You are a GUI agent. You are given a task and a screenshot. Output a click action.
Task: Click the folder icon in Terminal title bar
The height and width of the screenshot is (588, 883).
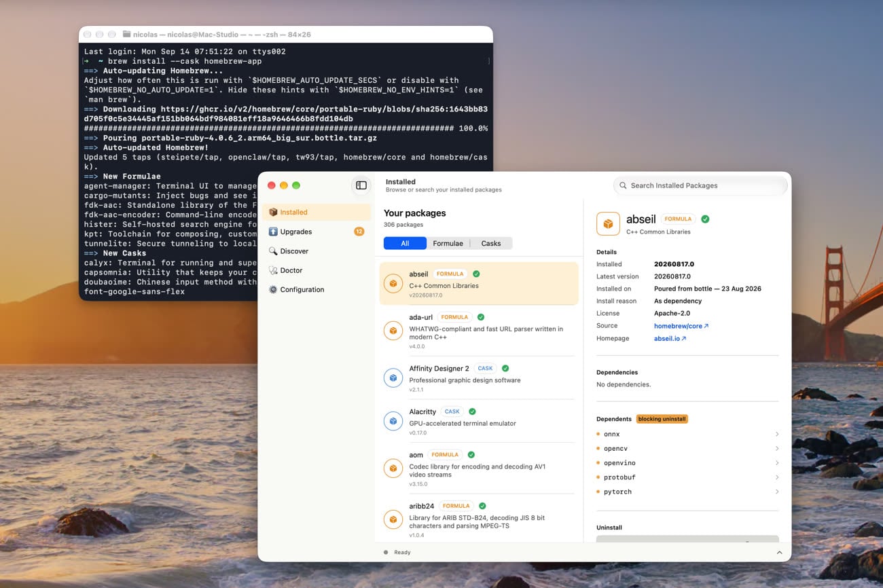[x=126, y=34]
